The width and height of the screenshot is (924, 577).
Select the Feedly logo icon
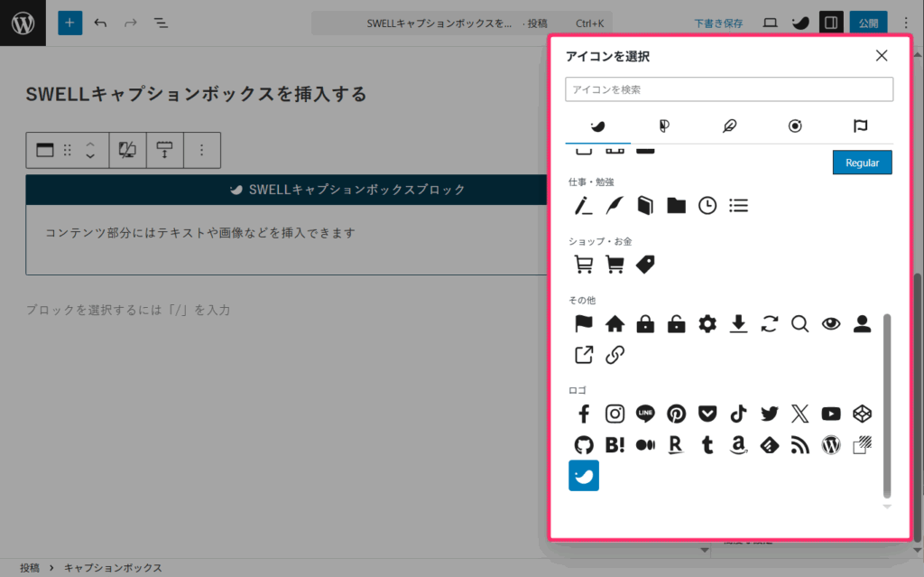(x=769, y=445)
